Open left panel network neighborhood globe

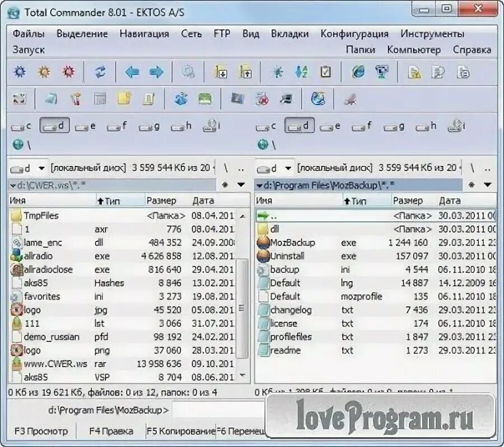18,145
